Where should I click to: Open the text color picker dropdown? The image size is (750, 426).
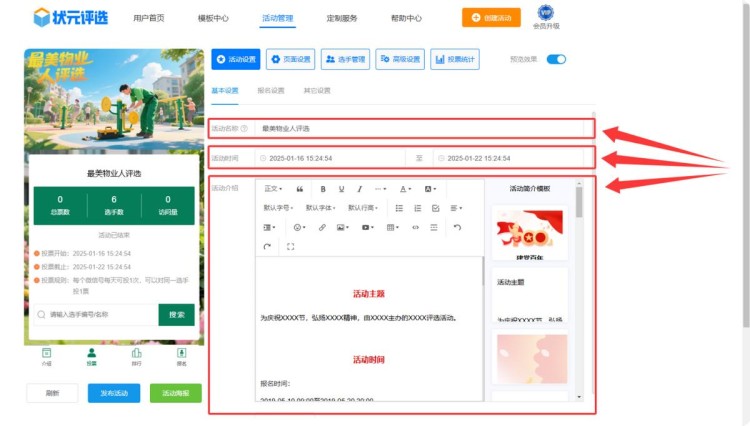click(406, 188)
